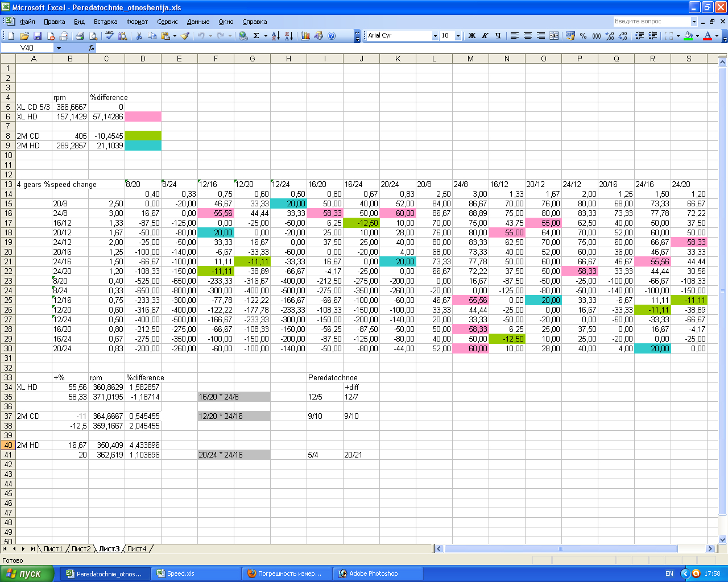Create a new blank workbook
The image size is (728, 582).
11,36
